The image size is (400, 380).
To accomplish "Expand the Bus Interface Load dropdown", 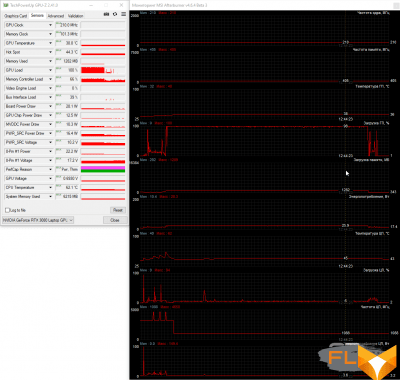I will (50, 97).
